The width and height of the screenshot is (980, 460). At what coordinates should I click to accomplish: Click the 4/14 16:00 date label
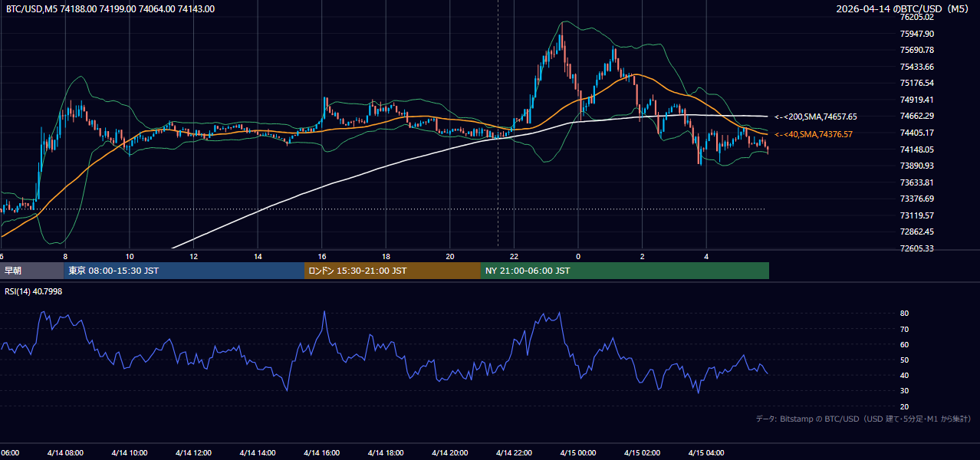pyautogui.click(x=321, y=452)
